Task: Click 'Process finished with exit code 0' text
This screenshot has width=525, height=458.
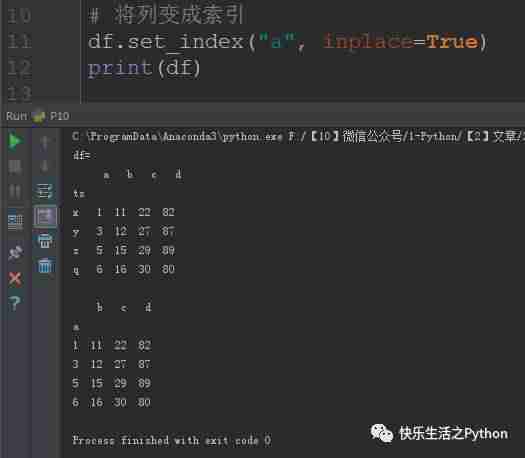Action: tap(171, 441)
